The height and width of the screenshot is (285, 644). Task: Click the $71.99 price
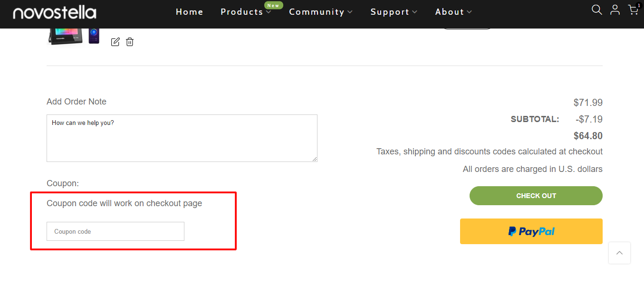(x=588, y=103)
